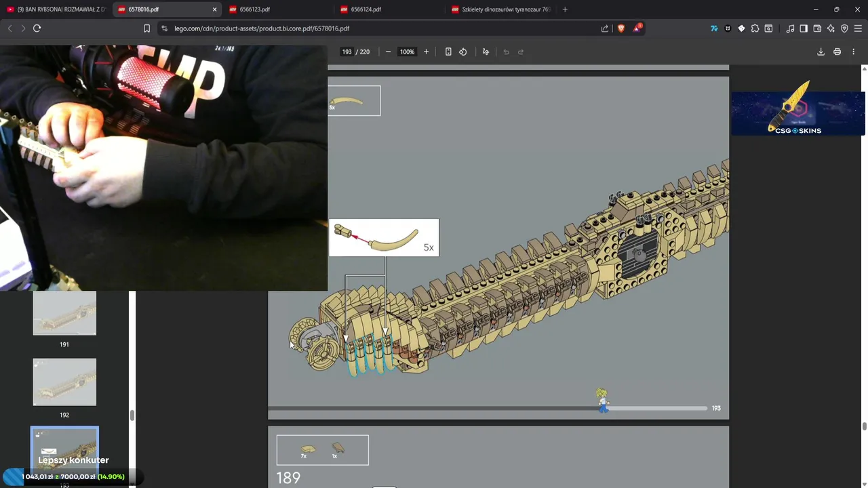This screenshot has height=488, width=868.
Task: Open page 192 thumbnail
Action: (x=64, y=382)
